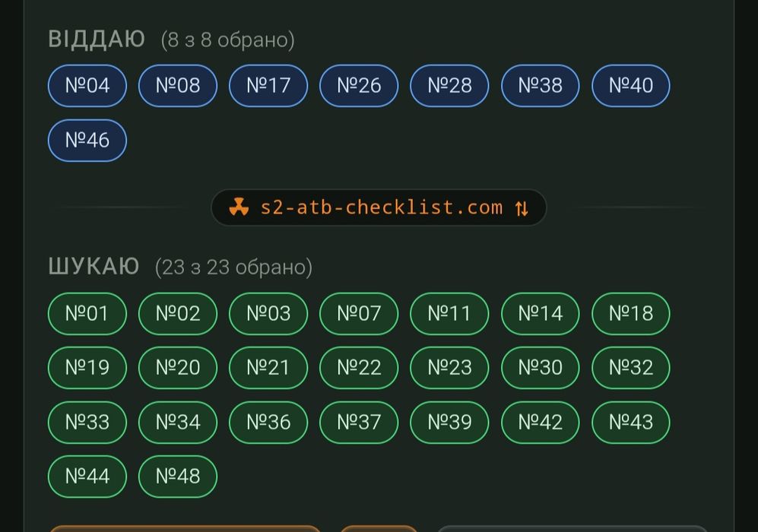Unselect the №26 blue chip
The height and width of the screenshot is (532, 758).
click(359, 86)
